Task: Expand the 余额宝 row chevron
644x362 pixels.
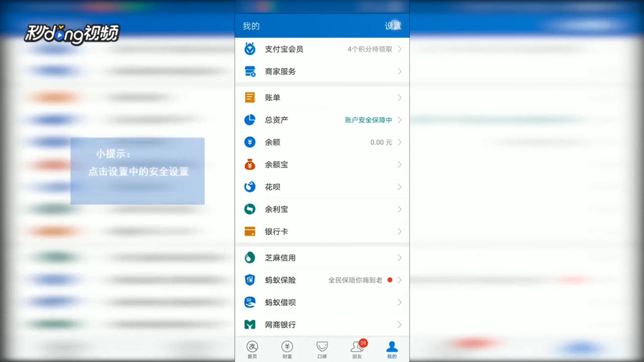Action: pyautogui.click(x=400, y=164)
